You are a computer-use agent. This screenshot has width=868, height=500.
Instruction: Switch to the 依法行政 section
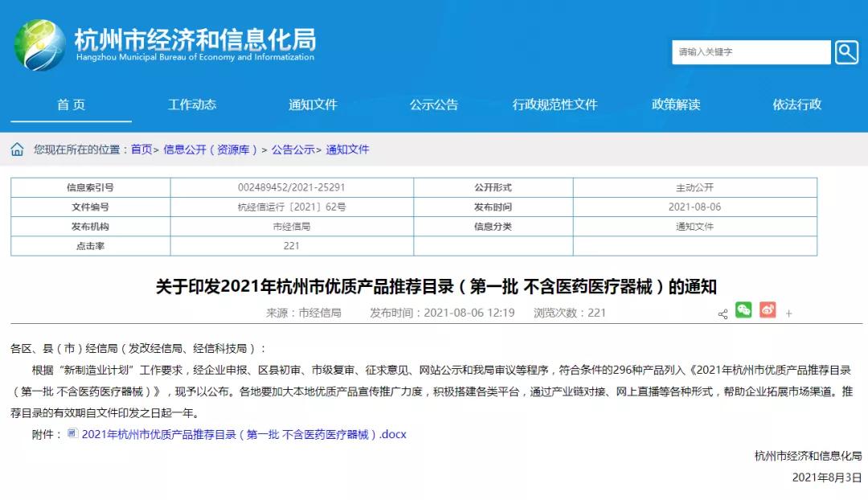794,105
